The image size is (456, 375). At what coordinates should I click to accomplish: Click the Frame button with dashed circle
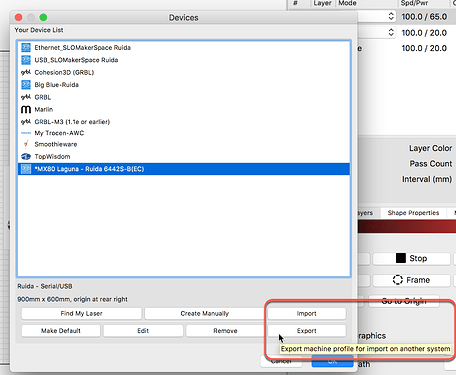411,280
